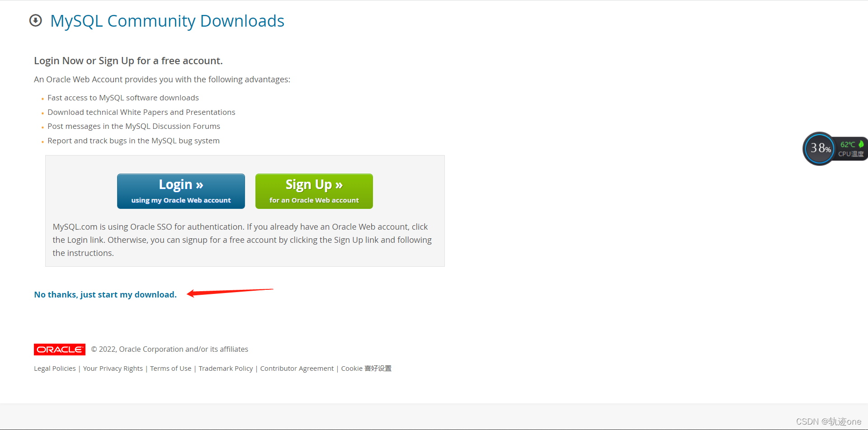Open Cookie 喜好设置 link
Image resolution: width=868 pixels, height=430 pixels.
[x=366, y=369]
